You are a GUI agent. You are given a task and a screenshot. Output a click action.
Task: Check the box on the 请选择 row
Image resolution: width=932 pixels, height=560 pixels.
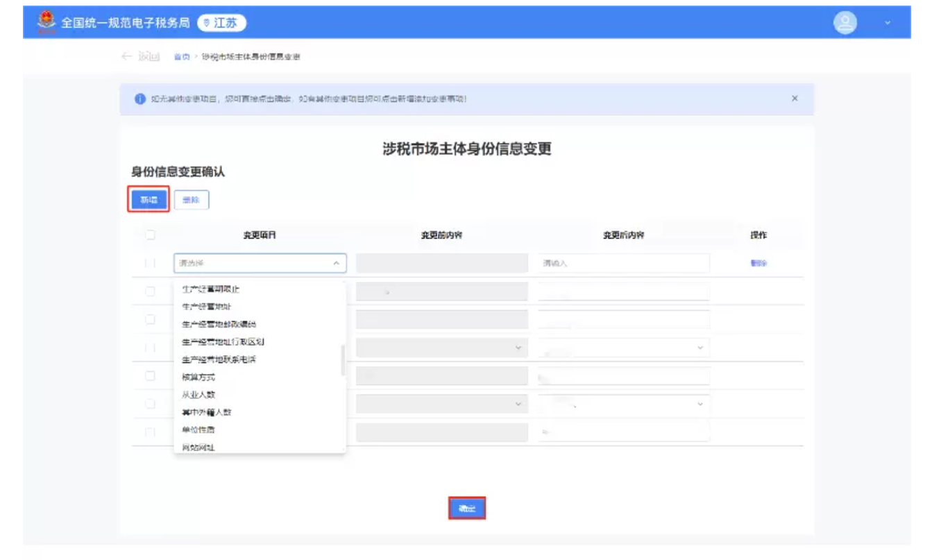click(x=150, y=264)
